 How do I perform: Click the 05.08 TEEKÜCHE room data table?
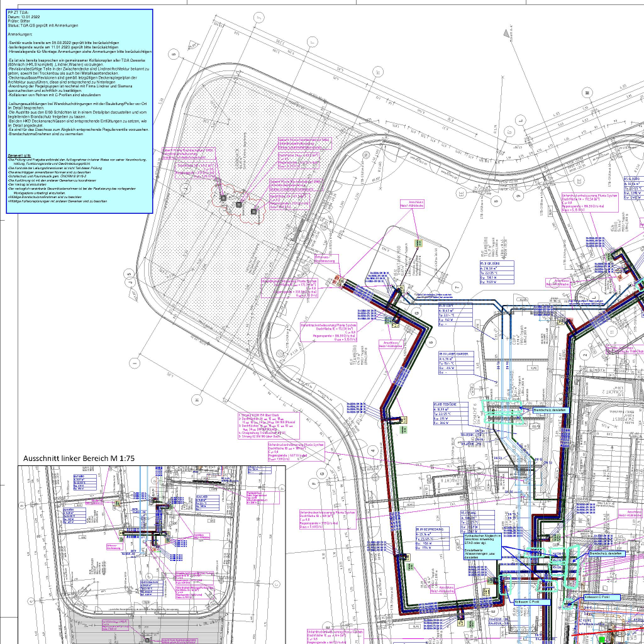coord(452,415)
